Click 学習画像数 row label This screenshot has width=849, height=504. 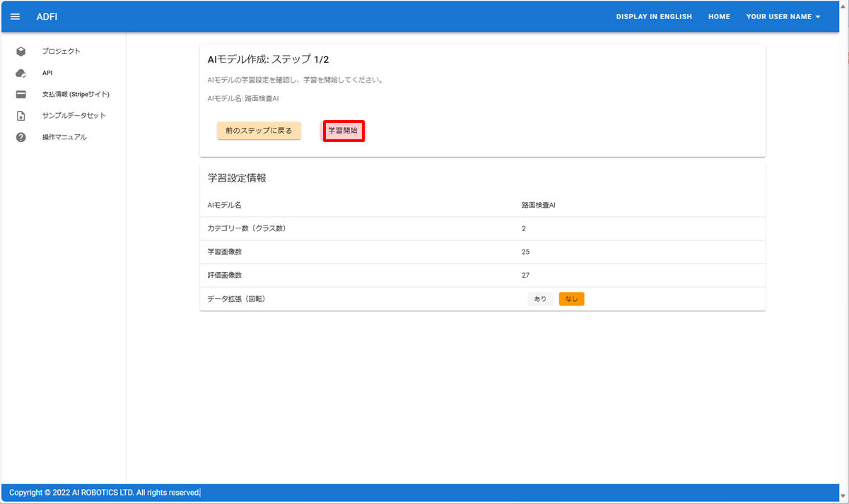click(225, 252)
